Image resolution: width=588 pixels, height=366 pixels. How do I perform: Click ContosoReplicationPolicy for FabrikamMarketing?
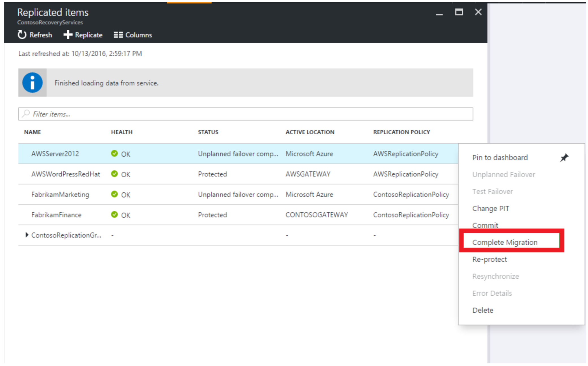click(411, 194)
